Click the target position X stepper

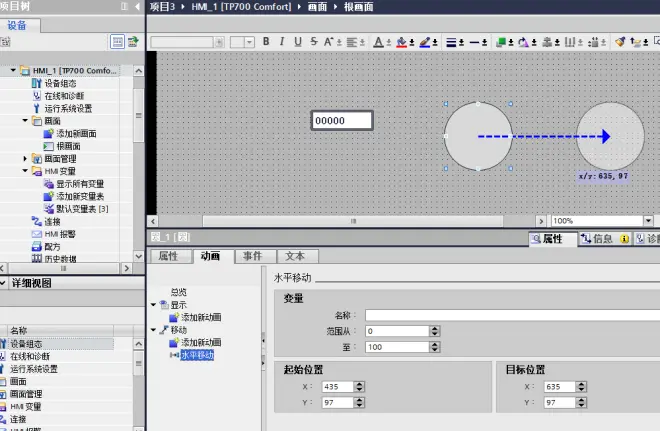point(581,386)
